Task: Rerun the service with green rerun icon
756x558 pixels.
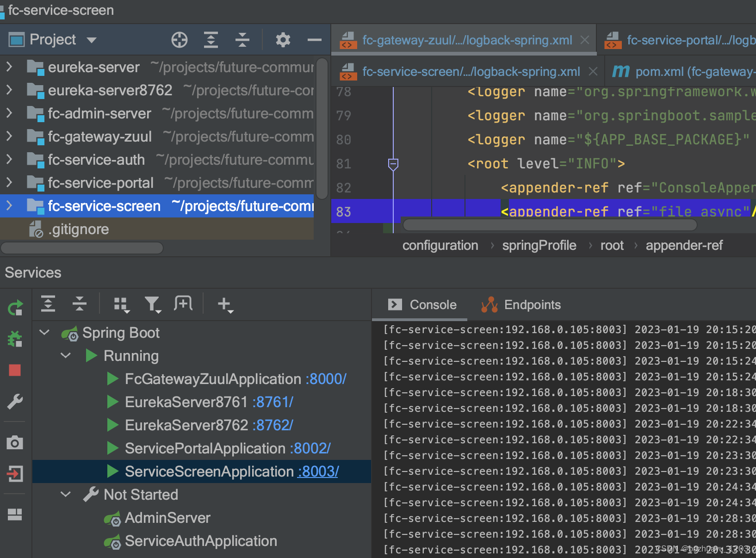Action: [x=15, y=308]
